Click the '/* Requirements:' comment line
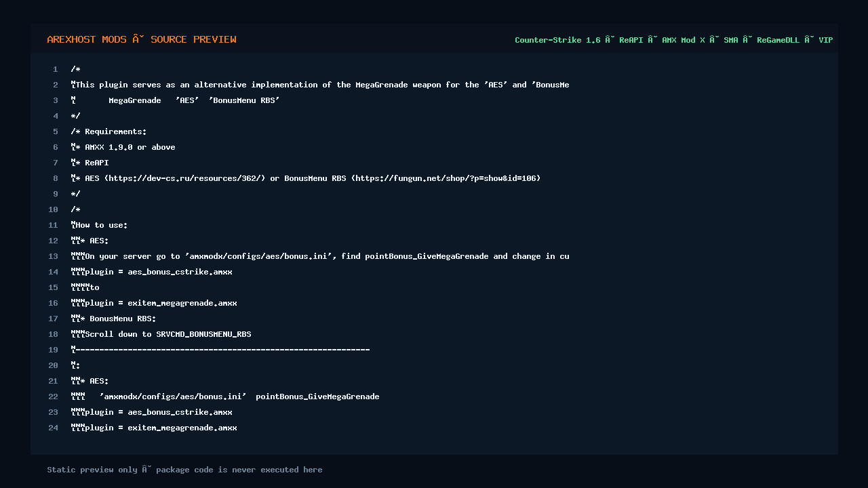Image resolution: width=868 pixels, height=488 pixels. pyautogui.click(x=108, y=131)
